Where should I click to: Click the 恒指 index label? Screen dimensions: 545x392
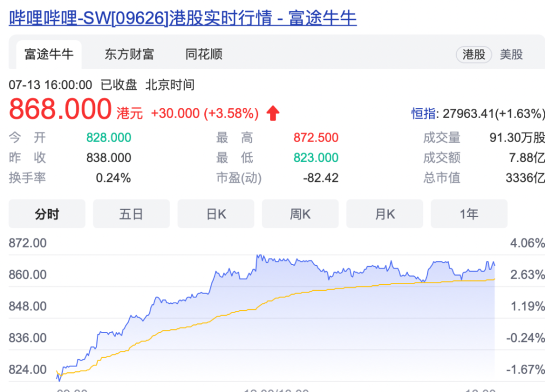tap(423, 114)
